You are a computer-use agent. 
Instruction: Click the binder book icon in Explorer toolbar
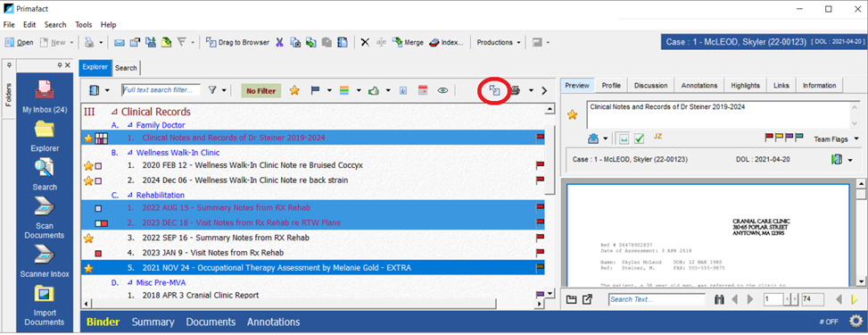point(94,90)
